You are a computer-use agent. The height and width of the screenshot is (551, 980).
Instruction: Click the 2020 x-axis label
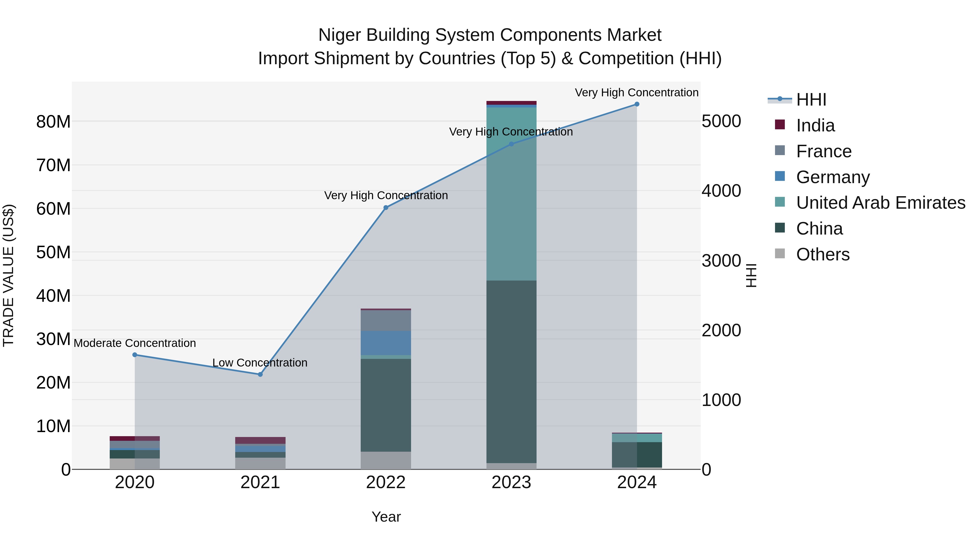135,482
